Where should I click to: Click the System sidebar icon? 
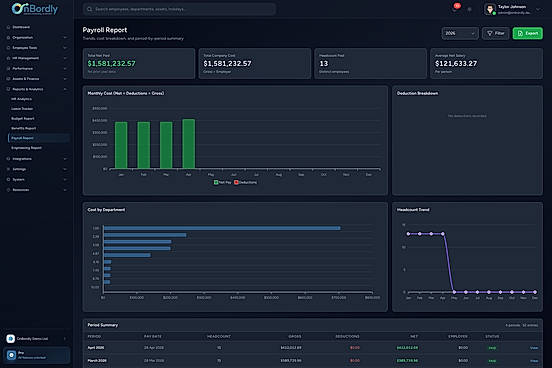(x=8, y=180)
